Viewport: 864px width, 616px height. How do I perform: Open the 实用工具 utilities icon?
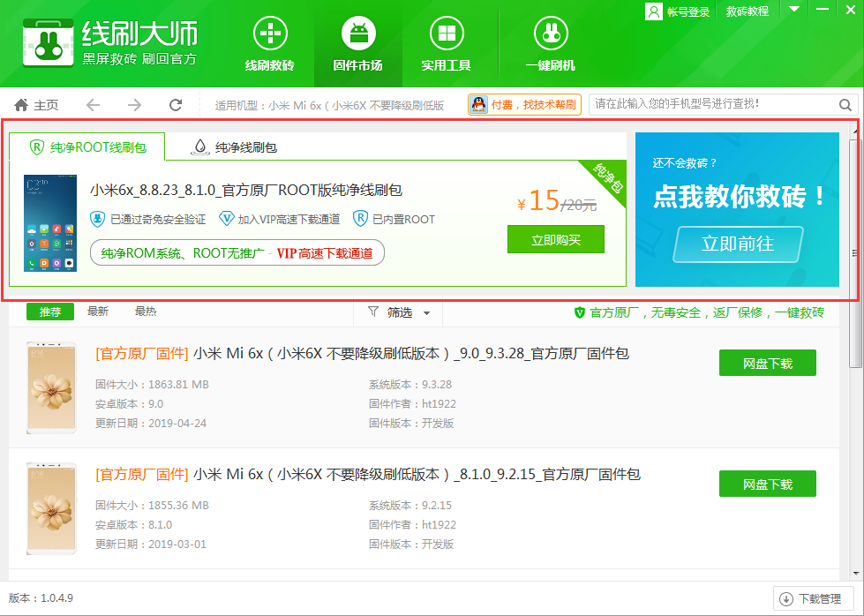(446, 35)
